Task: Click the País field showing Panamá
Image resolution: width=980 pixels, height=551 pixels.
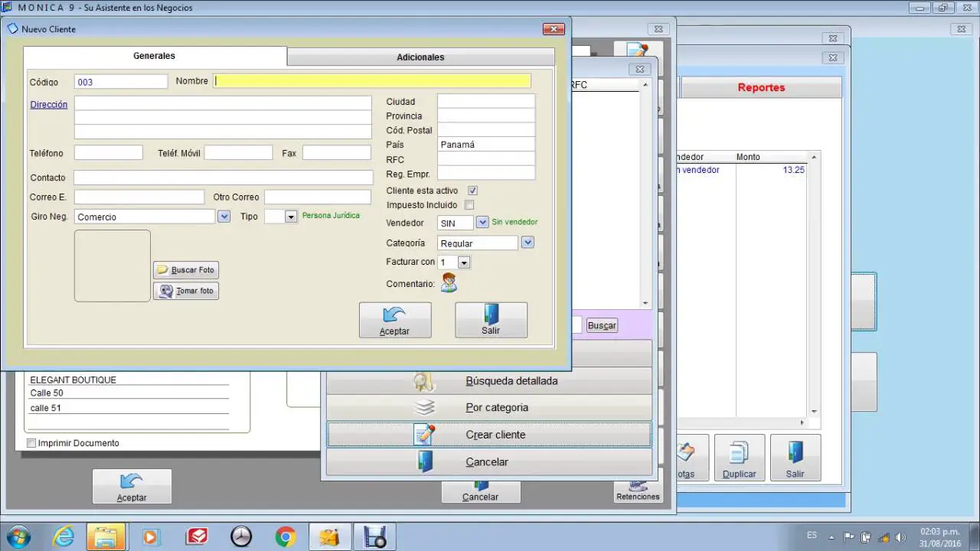Action: pyautogui.click(x=486, y=145)
